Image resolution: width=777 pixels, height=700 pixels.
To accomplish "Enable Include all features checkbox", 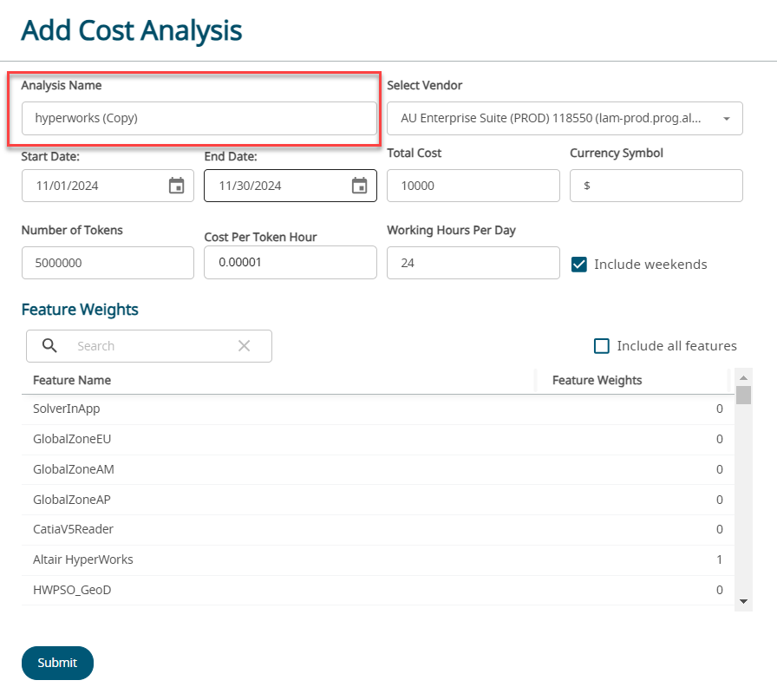I will click(x=602, y=346).
